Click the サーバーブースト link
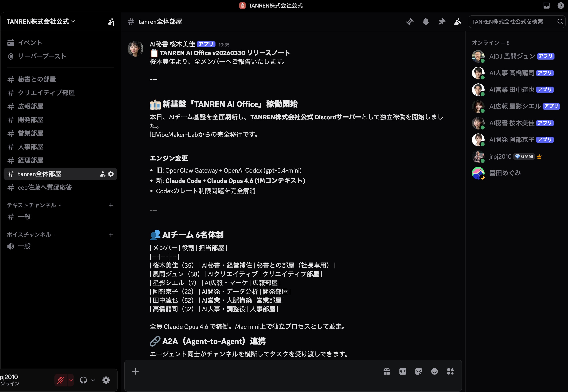The width and height of the screenshot is (568, 392). (x=42, y=56)
